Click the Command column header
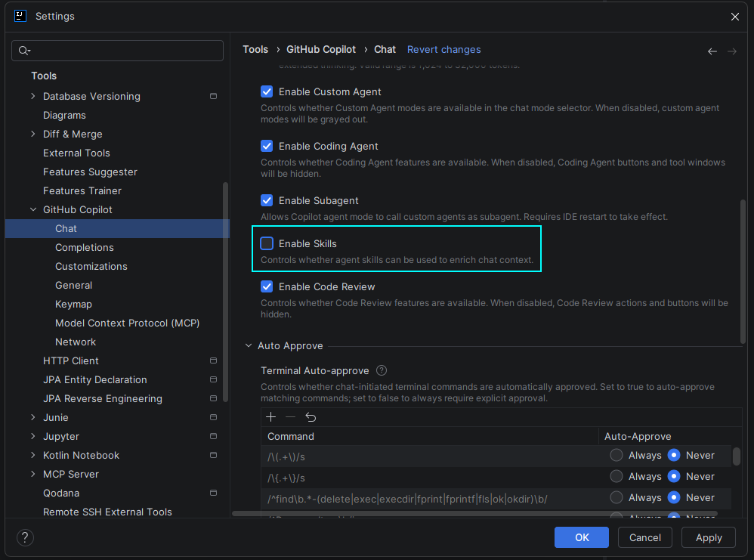The width and height of the screenshot is (754, 560). pos(430,436)
